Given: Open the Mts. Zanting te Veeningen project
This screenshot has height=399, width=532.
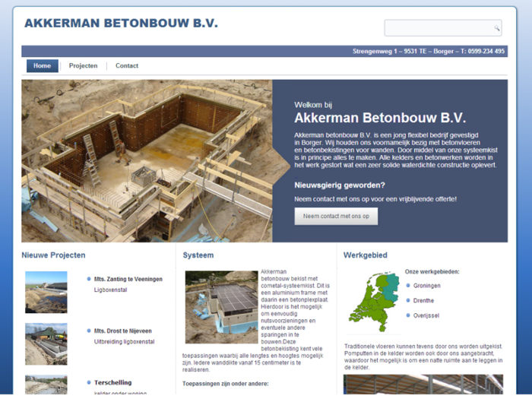Looking at the screenshot, I should (x=128, y=279).
